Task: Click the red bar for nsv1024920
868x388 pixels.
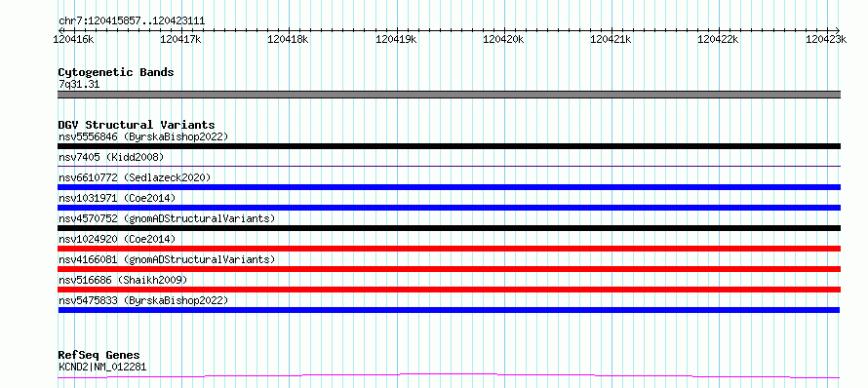Action: point(449,249)
